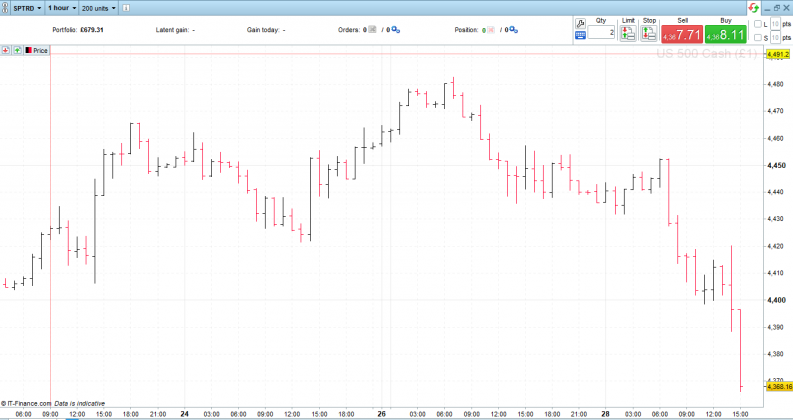Click the date label 26 on time axis
Viewport: 793px width, 420px height.
click(381, 414)
